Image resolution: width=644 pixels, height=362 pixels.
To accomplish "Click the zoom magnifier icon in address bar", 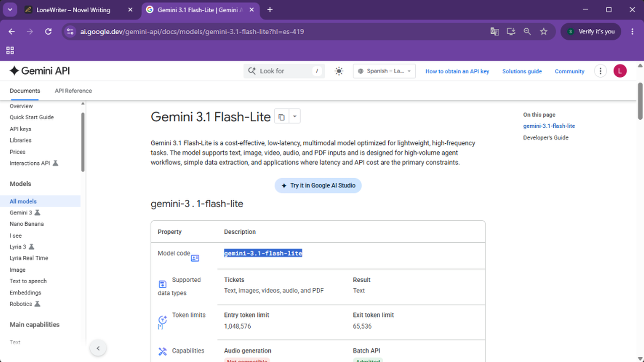I will tap(527, 31).
